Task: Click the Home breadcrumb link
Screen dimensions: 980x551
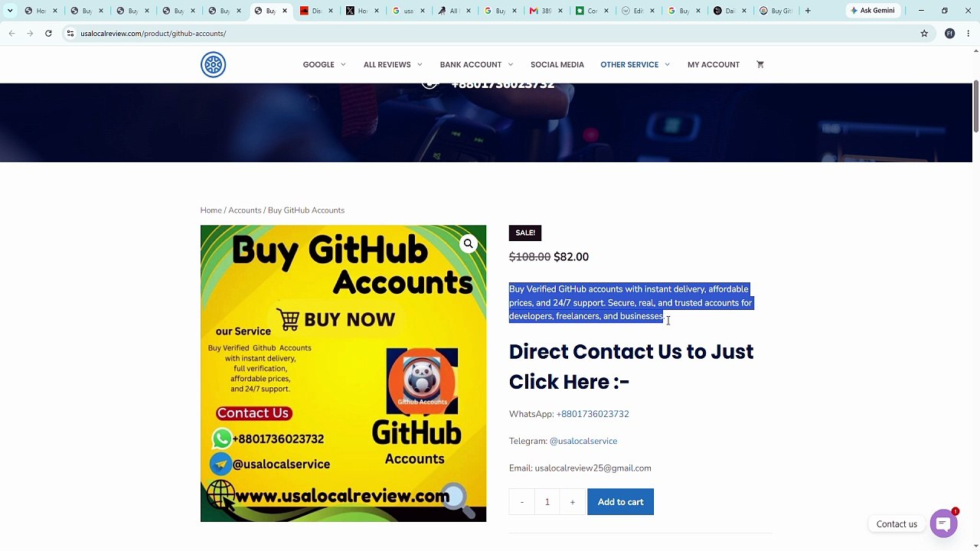Action: [211, 210]
